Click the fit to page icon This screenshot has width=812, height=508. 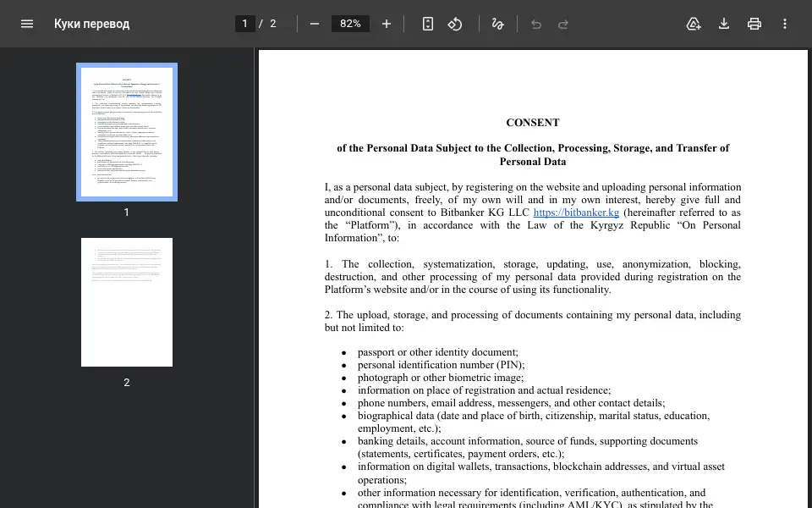pos(428,24)
